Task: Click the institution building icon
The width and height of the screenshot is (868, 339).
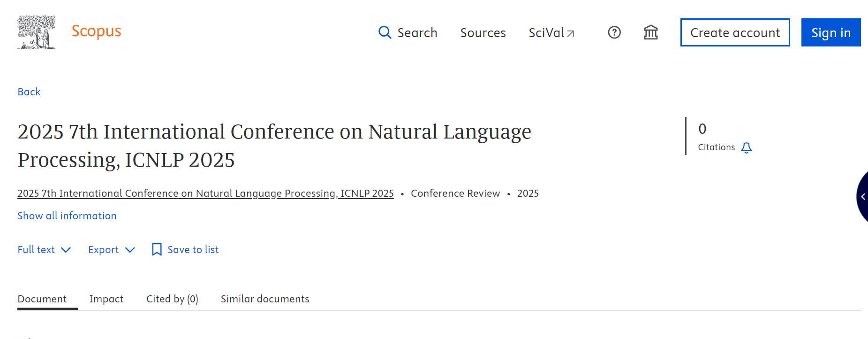Action: [650, 32]
